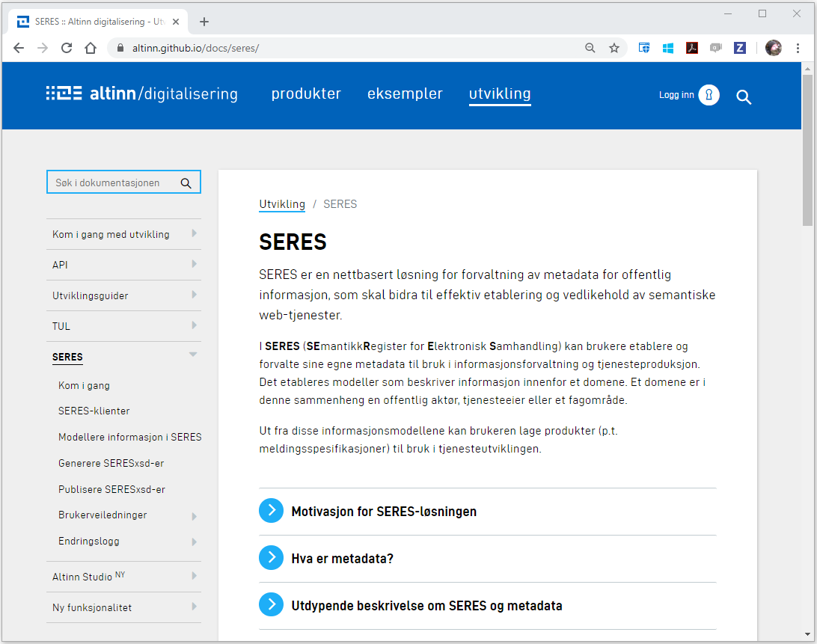This screenshot has height=644, width=817.
Task: Click the Logg inn link
Action: 676,95
